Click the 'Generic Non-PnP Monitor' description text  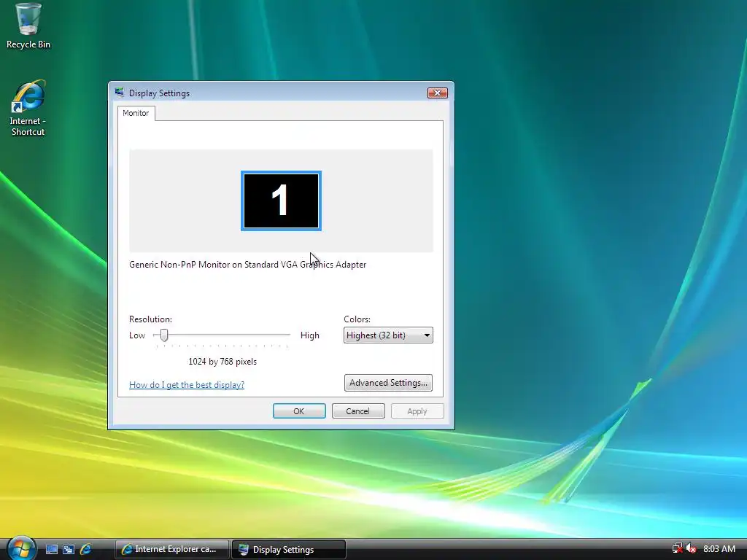click(248, 264)
